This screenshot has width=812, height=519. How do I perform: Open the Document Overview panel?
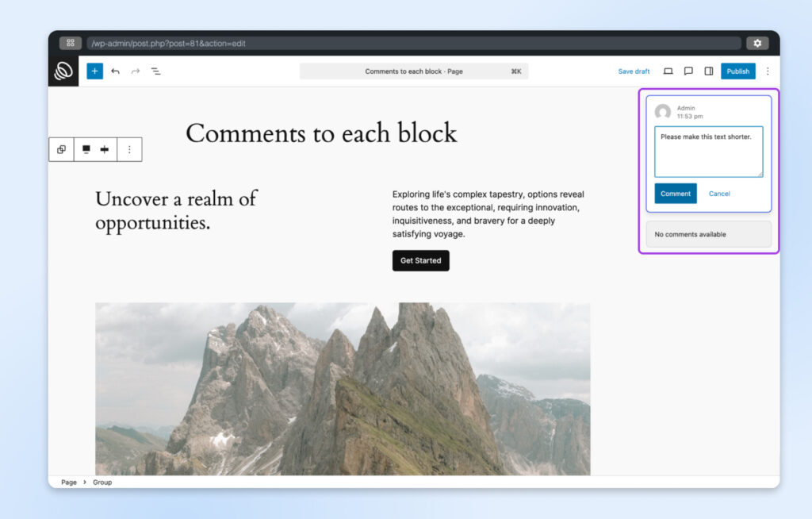[156, 71]
